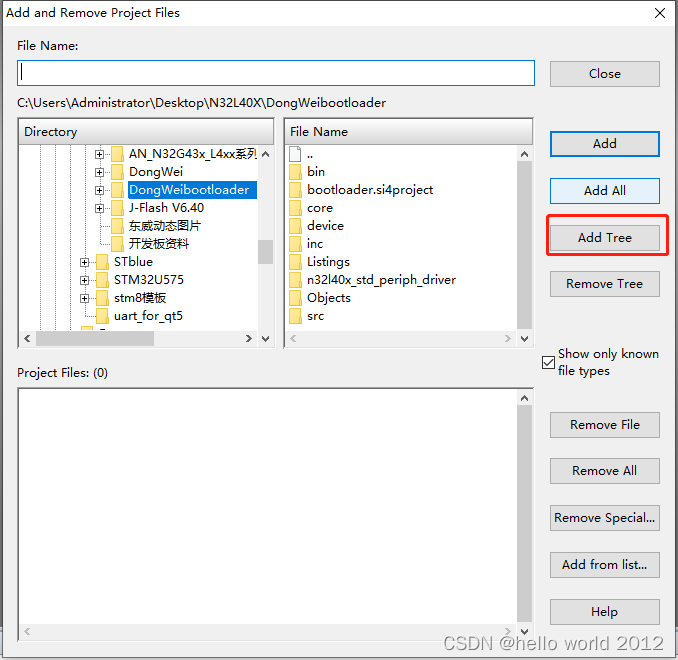Click the Directory list scroll-left arrow
This screenshot has width=678, height=660.
(x=27, y=339)
